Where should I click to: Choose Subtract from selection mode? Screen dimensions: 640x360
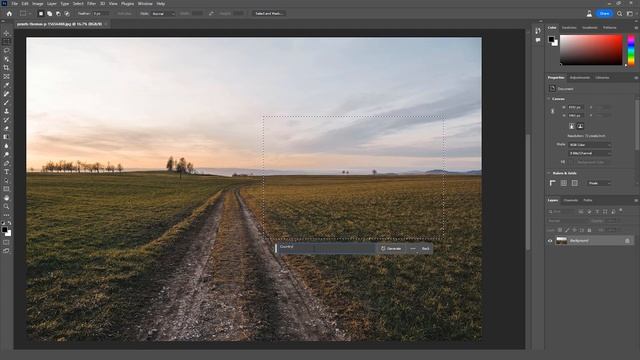click(x=58, y=13)
